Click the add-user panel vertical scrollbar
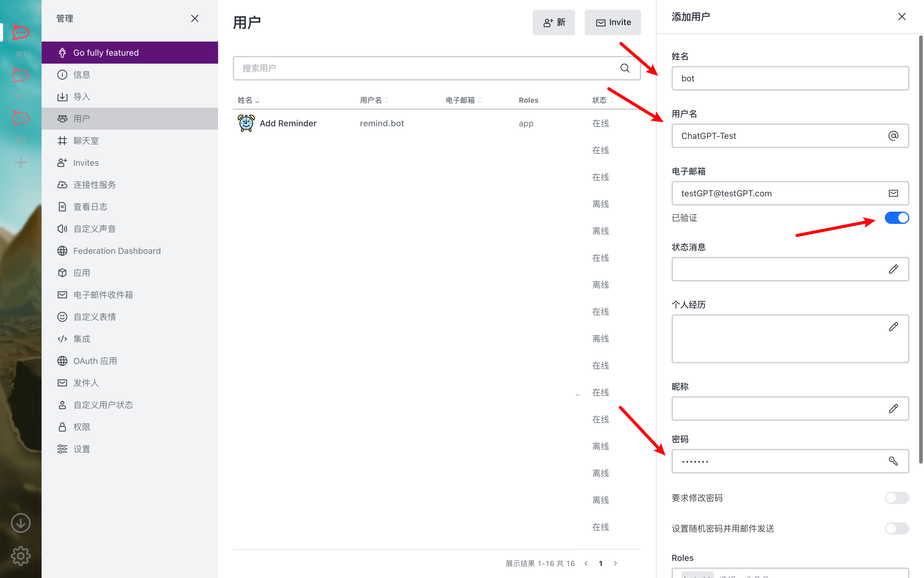This screenshot has height=578, width=924. [921, 249]
